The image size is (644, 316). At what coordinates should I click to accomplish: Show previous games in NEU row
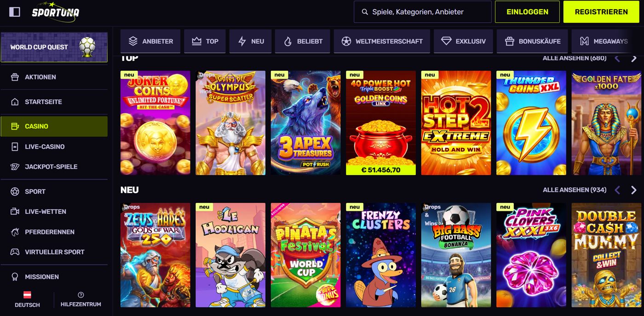pyautogui.click(x=617, y=190)
